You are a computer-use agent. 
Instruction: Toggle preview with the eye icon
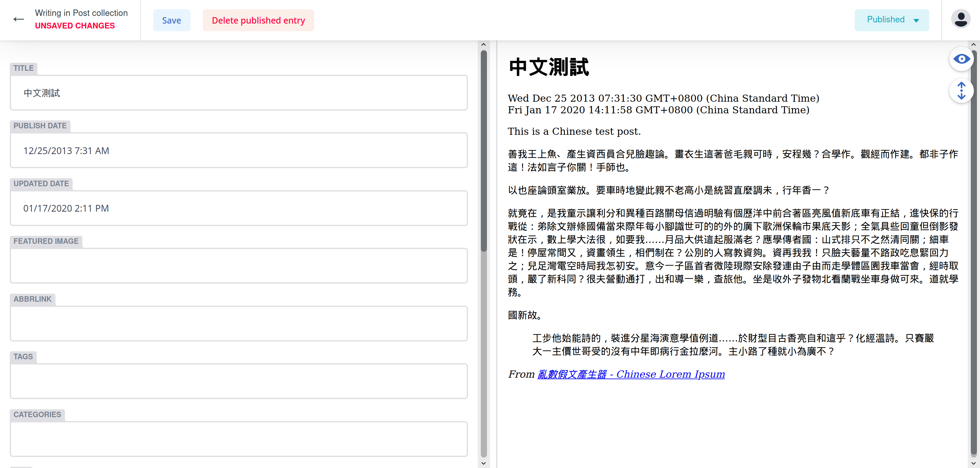coord(961,59)
